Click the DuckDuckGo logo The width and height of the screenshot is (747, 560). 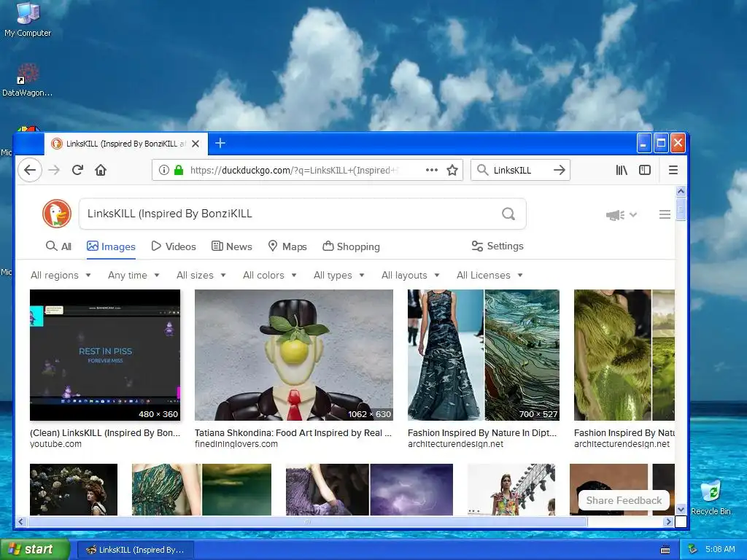coord(57,214)
